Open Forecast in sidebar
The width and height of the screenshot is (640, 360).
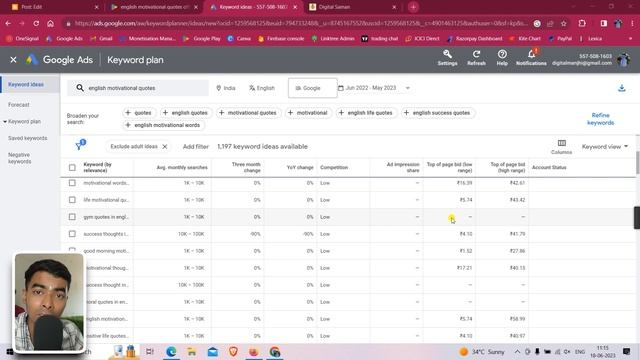pos(19,105)
